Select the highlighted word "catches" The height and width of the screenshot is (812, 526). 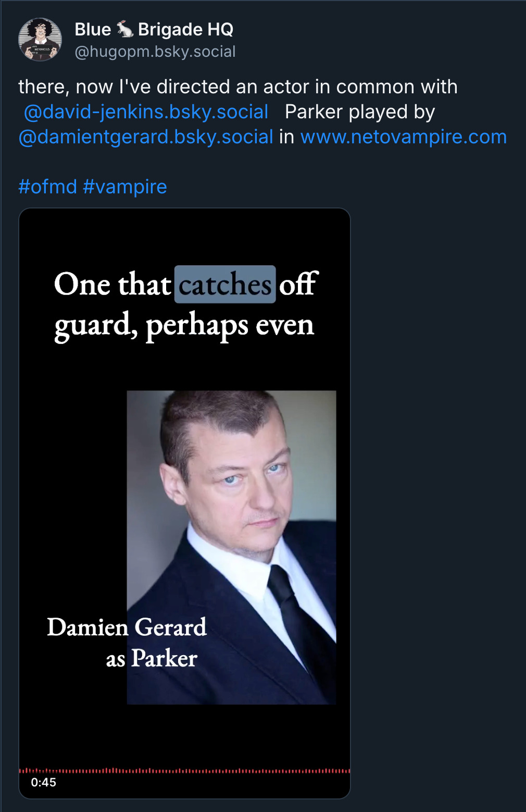(225, 285)
